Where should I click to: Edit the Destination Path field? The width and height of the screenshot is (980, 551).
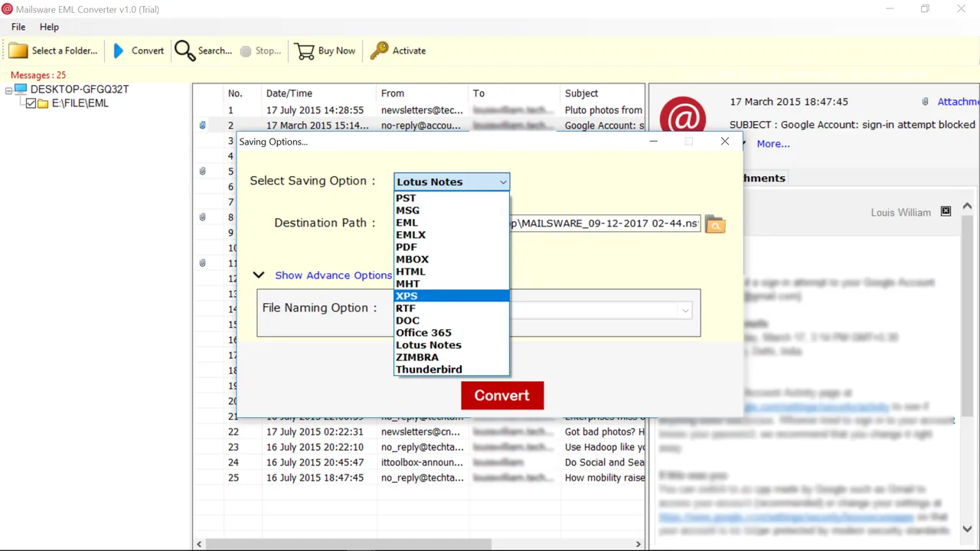pos(604,223)
